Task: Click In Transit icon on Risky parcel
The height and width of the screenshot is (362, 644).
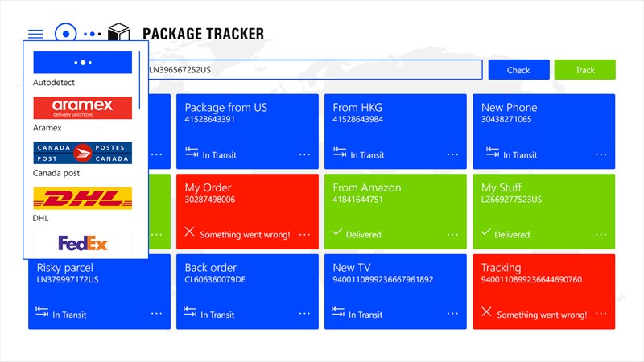Action: (42, 311)
